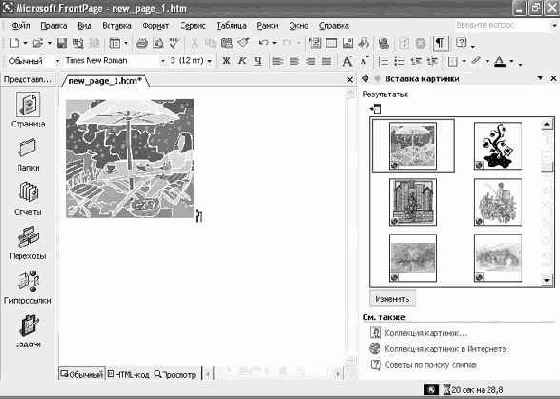
Task: Select the black tree clipart thumbnail
Action: [498, 146]
